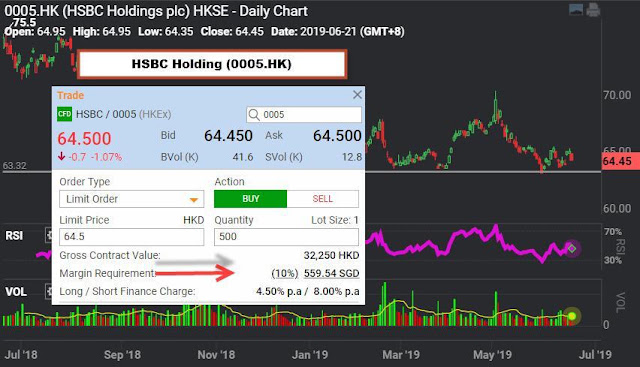The height and width of the screenshot is (367, 640).
Task: Open VOL indicator settings gear
Action: [49, 291]
